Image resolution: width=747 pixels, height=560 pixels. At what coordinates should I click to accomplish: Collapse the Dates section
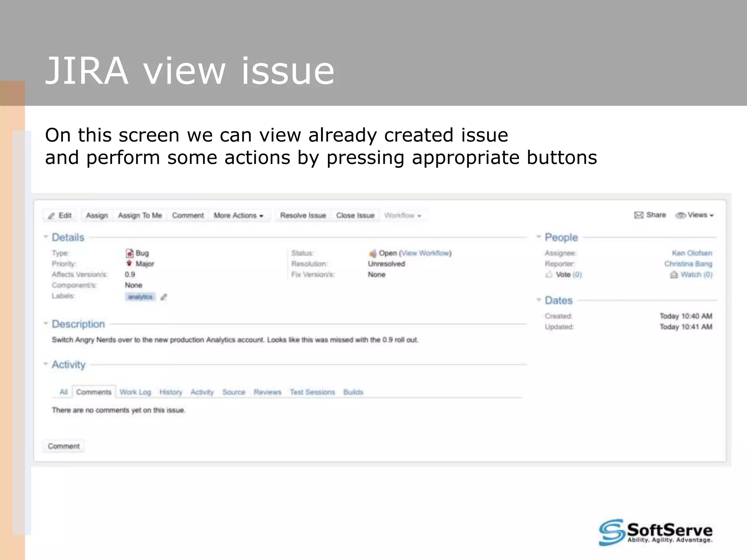pyautogui.click(x=539, y=300)
